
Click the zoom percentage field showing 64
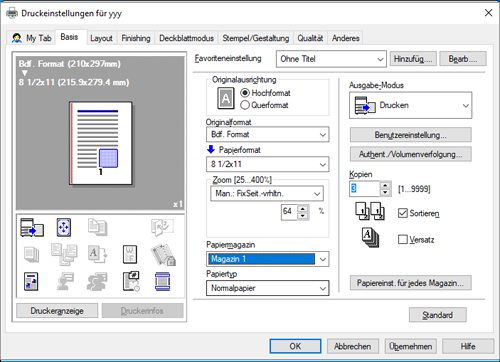289,212
